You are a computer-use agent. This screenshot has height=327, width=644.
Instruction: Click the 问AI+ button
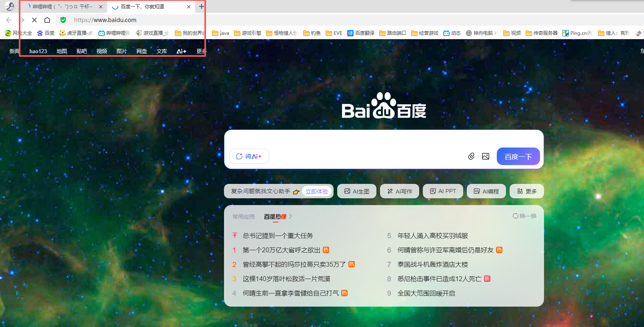pos(249,156)
